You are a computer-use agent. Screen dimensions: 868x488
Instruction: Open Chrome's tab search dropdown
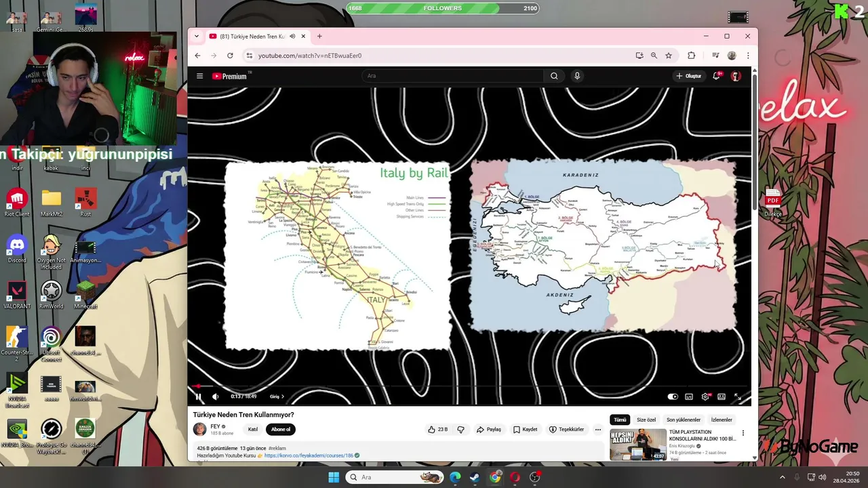point(197,36)
